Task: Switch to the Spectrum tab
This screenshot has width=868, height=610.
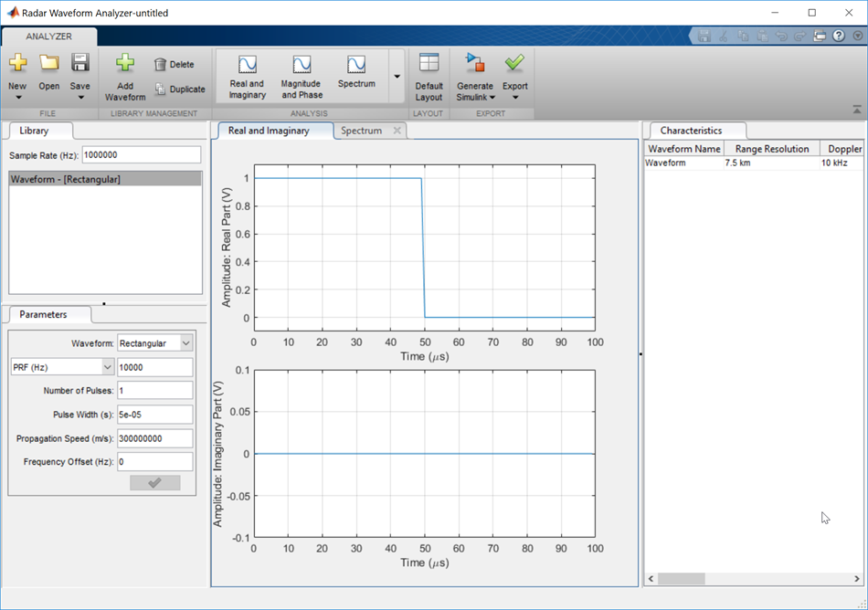Action: click(361, 131)
